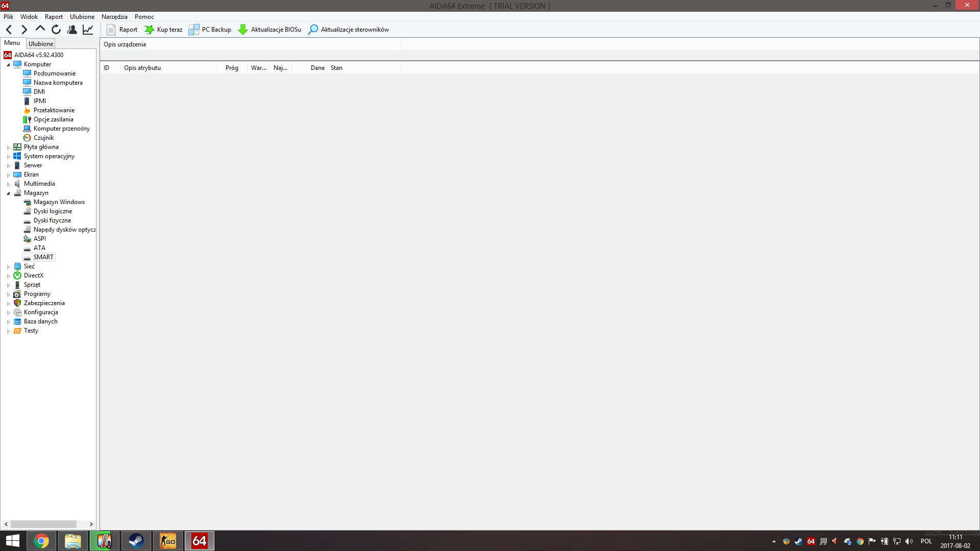The height and width of the screenshot is (551, 980).
Task: Switch to the Ulubione tab
Action: coord(41,44)
